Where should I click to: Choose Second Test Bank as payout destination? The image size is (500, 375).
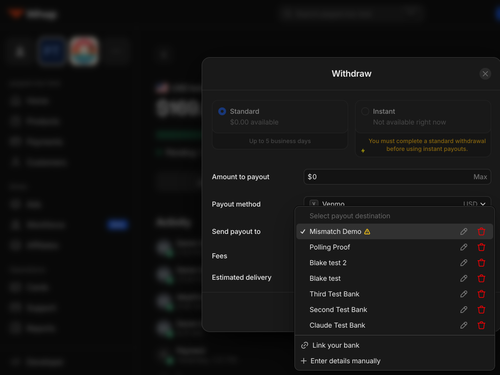click(x=395, y=310)
